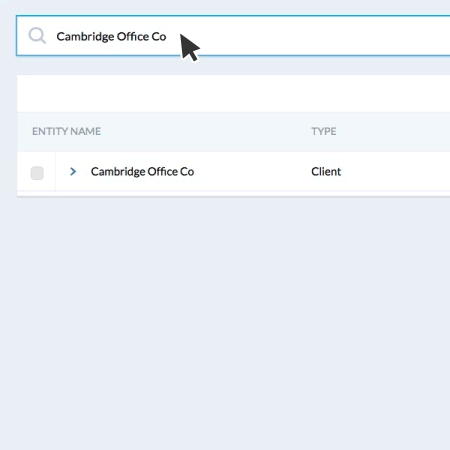Show child entities via the blue arrow
The image size is (450, 450).
coord(73,172)
